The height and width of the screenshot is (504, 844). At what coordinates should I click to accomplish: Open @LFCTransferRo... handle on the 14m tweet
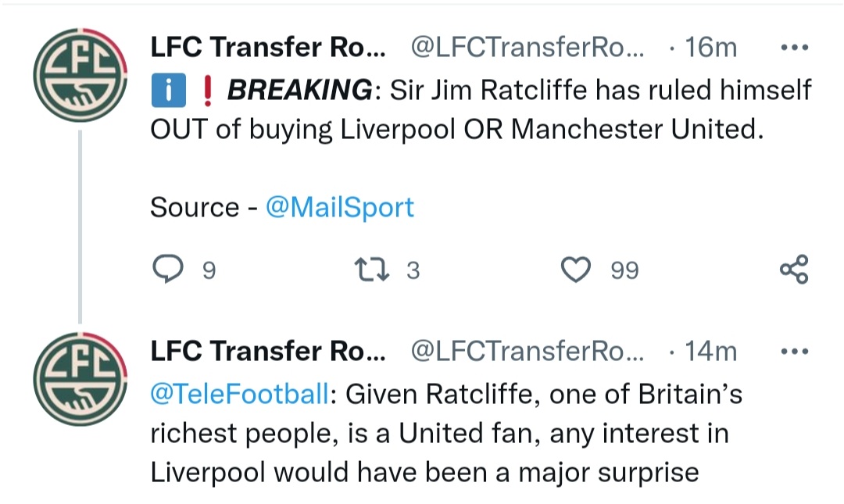pyautogui.click(x=527, y=352)
